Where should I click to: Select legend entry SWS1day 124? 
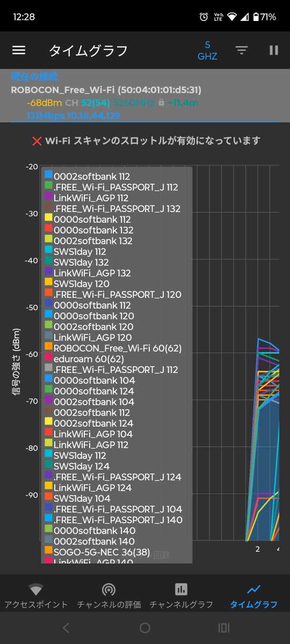(x=77, y=466)
